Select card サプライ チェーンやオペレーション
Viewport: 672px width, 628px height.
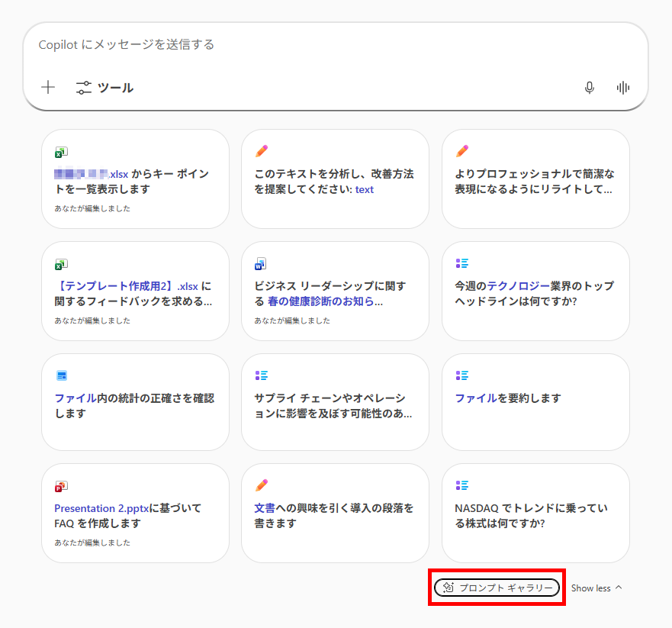click(335, 403)
